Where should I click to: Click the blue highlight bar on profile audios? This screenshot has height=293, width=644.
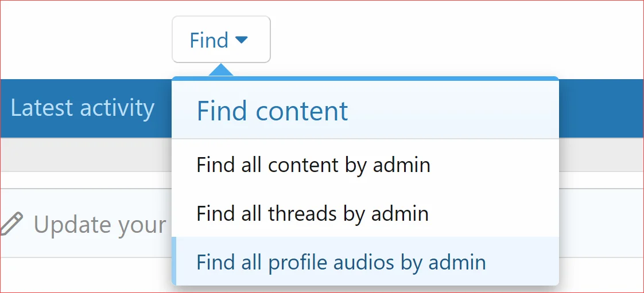(x=174, y=261)
